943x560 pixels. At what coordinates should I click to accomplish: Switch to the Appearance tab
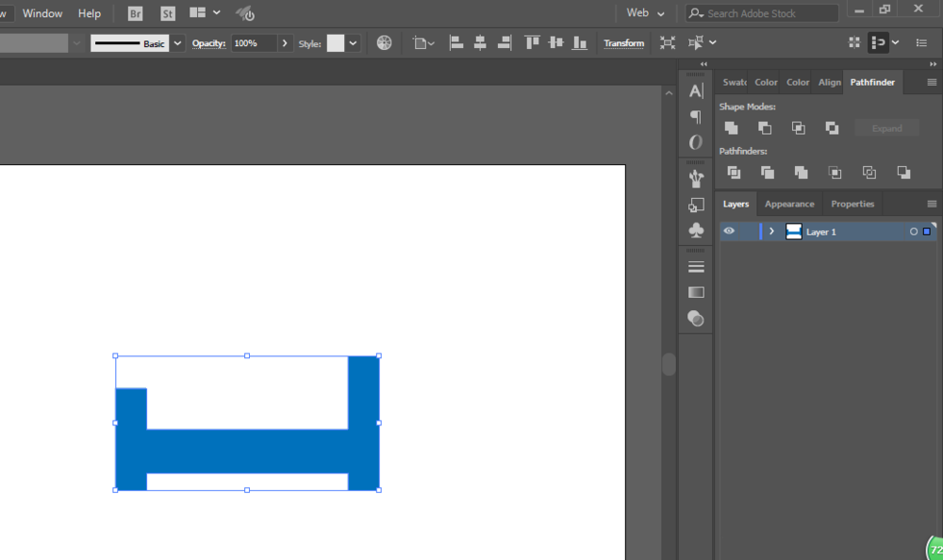[x=789, y=204]
